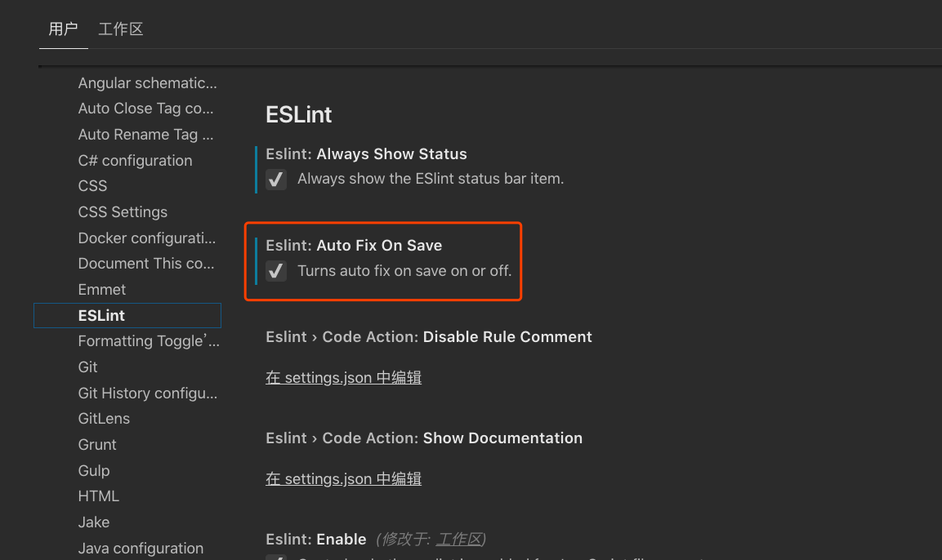The image size is (942, 560).
Task: Select Git in the settings tree
Action: coord(87,367)
